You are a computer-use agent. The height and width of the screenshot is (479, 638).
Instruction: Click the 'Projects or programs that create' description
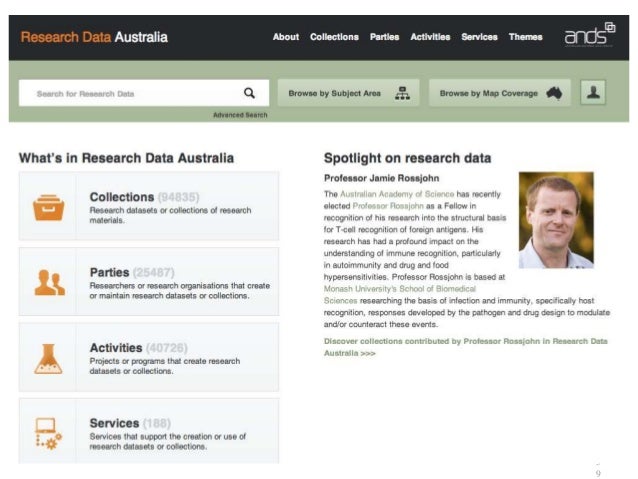(164, 366)
